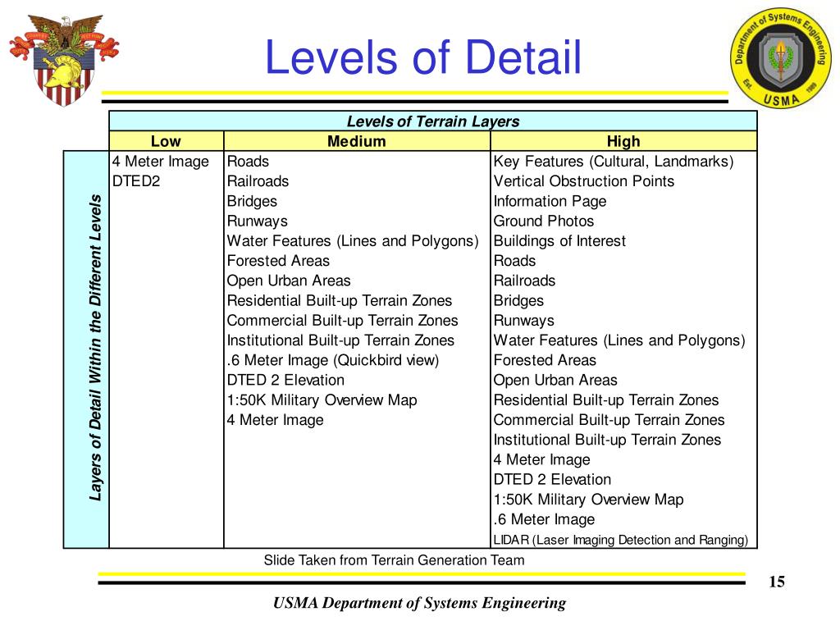The width and height of the screenshot is (840, 630).
Task: Click 'LIDAR (Laser Imaging Detection and Ranging)' entry
Action: tap(620, 540)
